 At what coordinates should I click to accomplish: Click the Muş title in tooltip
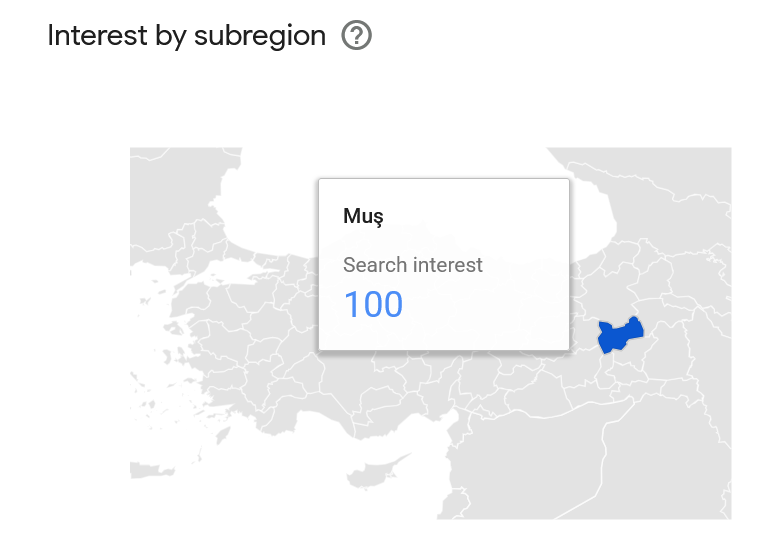click(363, 216)
